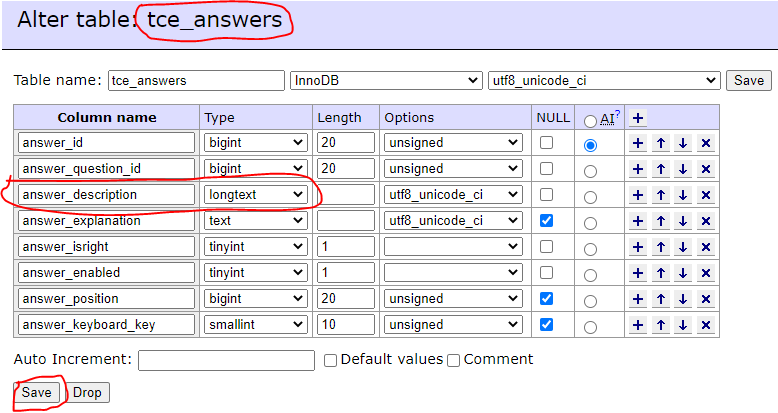Open the InnoDB engine dropdown
The height and width of the screenshot is (413, 778).
tap(386, 80)
